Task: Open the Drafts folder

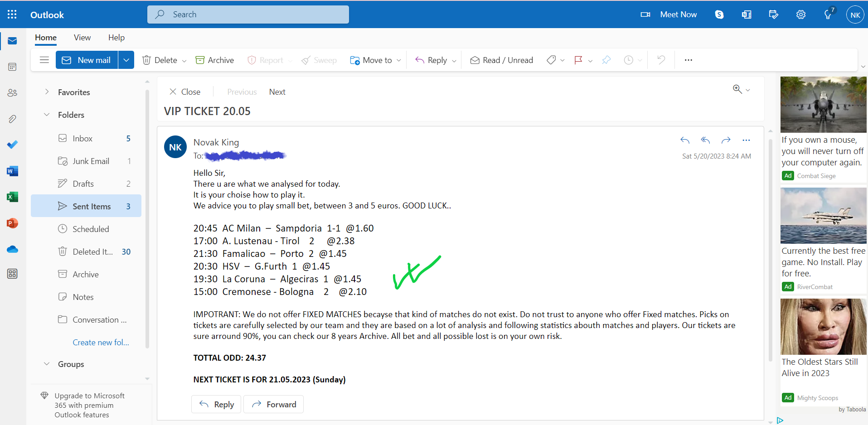Action: click(x=86, y=184)
